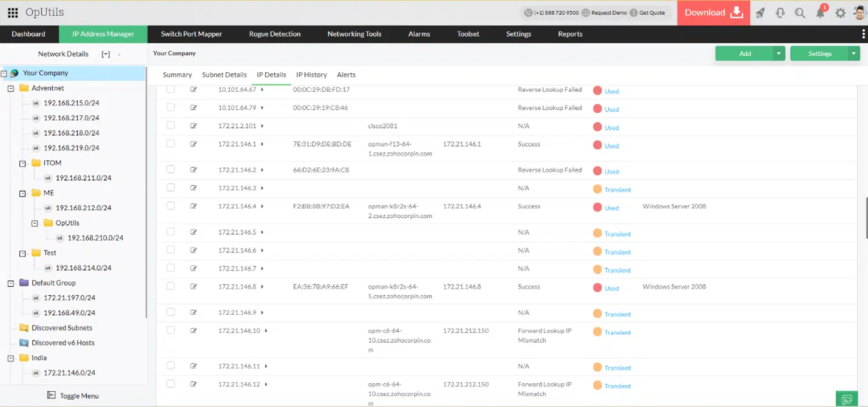The image size is (868, 407).
Task: Click the Toggle Menu icon
Action: 52,395
